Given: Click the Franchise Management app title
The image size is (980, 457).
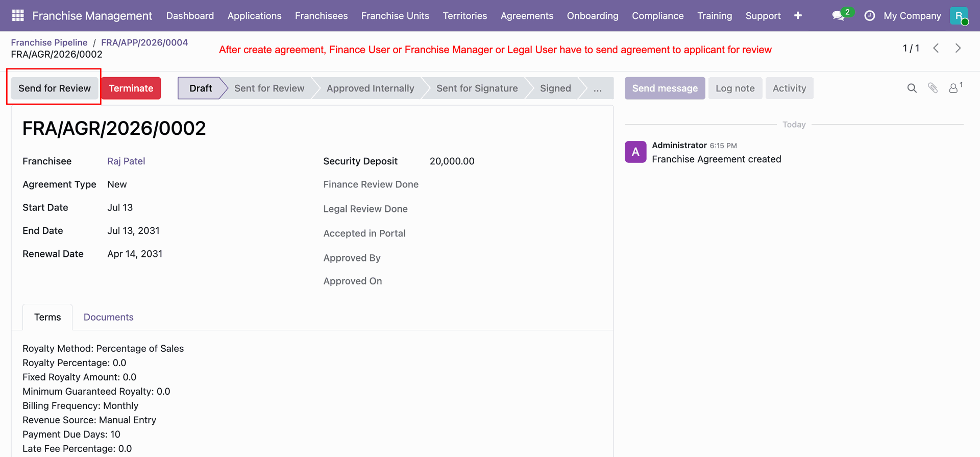Looking at the screenshot, I should point(92,16).
